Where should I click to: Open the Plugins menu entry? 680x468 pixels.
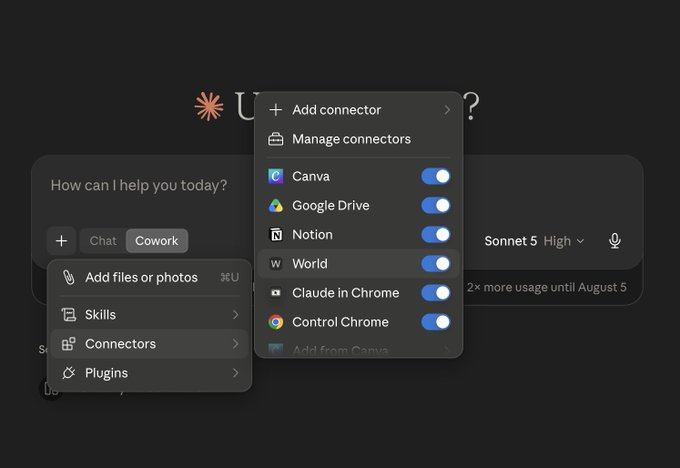(x=149, y=373)
